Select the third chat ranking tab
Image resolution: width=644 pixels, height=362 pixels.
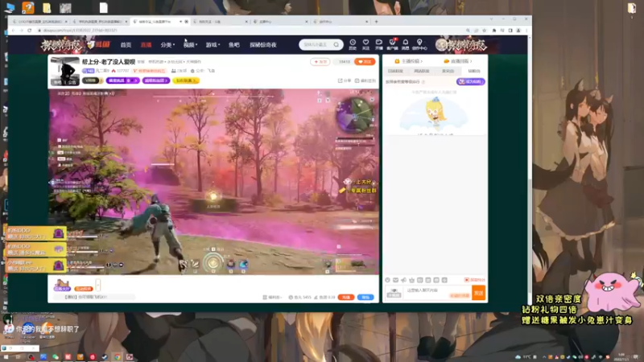click(x=448, y=71)
